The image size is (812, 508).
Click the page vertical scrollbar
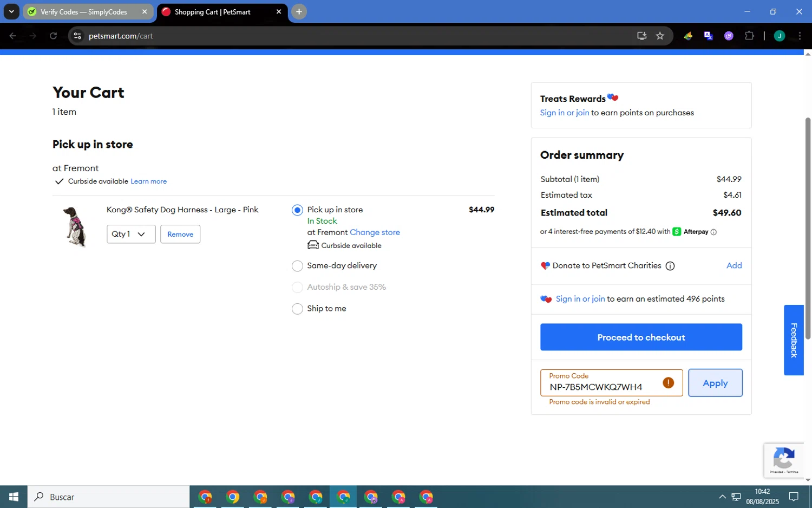808,227
